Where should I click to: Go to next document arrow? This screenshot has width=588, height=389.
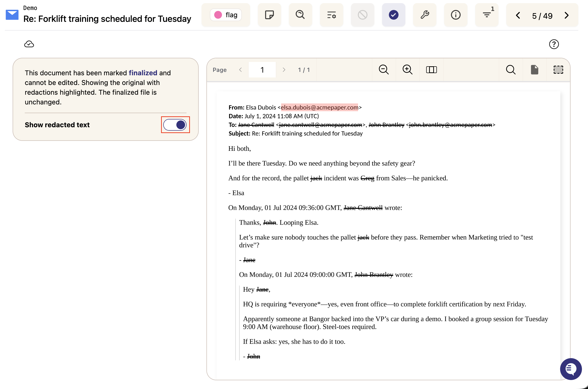tap(567, 15)
